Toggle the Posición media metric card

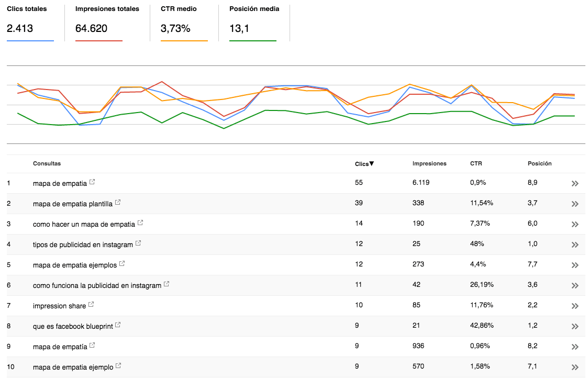pos(254,23)
